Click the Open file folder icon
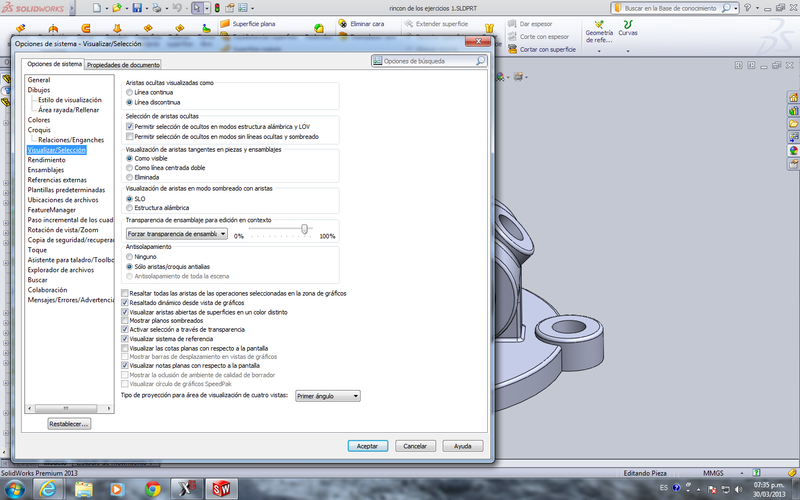 [x=117, y=8]
